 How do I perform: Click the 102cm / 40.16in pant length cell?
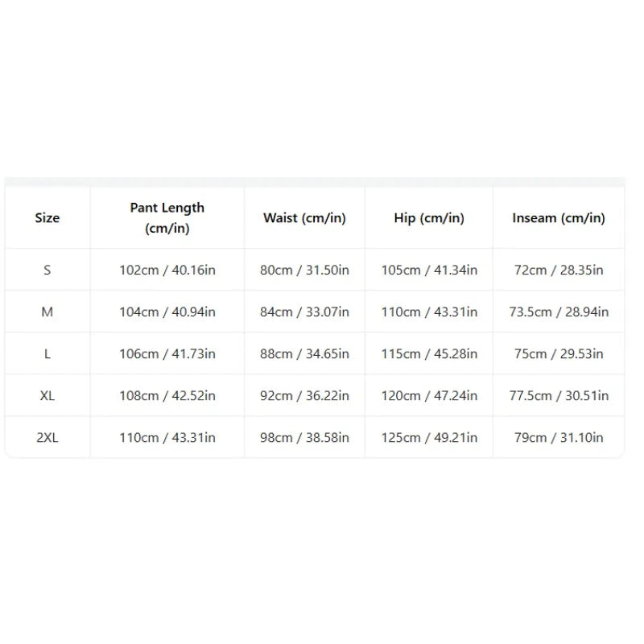click(x=167, y=270)
